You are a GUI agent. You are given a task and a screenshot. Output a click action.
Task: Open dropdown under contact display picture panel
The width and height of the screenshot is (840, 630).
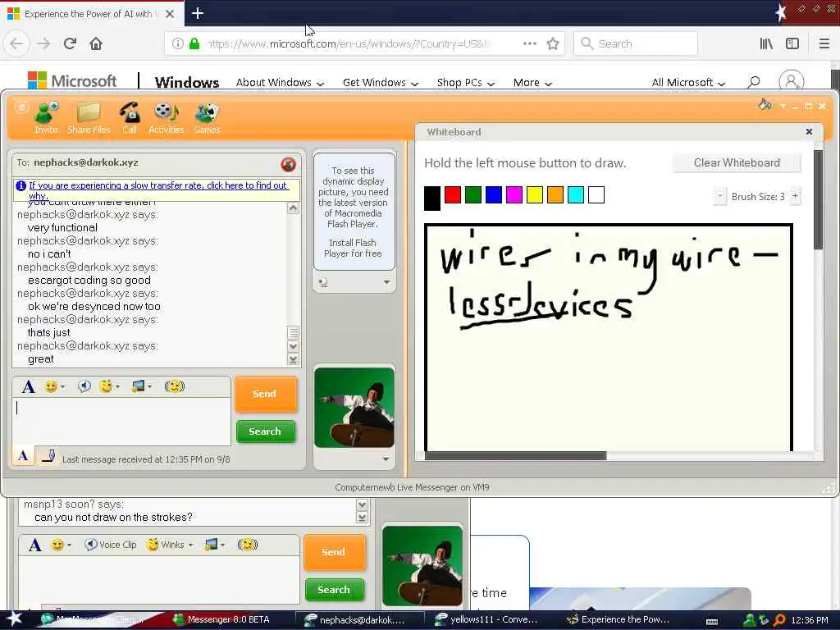(x=386, y=282)
